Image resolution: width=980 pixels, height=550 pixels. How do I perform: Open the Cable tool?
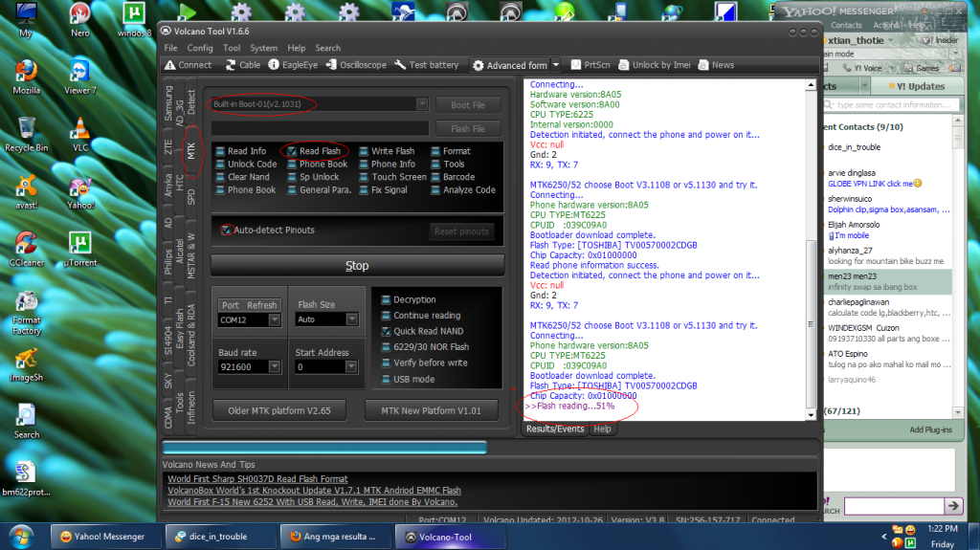pos(242,65)
